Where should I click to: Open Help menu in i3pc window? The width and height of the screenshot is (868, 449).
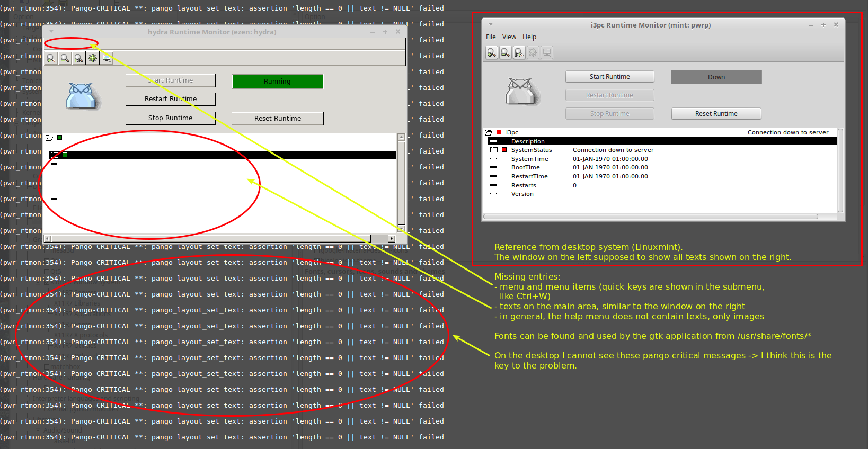(529, 37)
